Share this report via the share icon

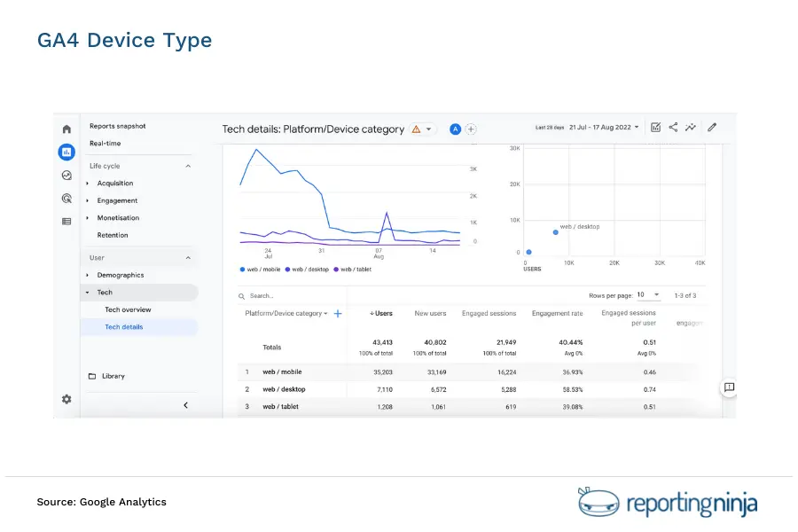point(673,128)
